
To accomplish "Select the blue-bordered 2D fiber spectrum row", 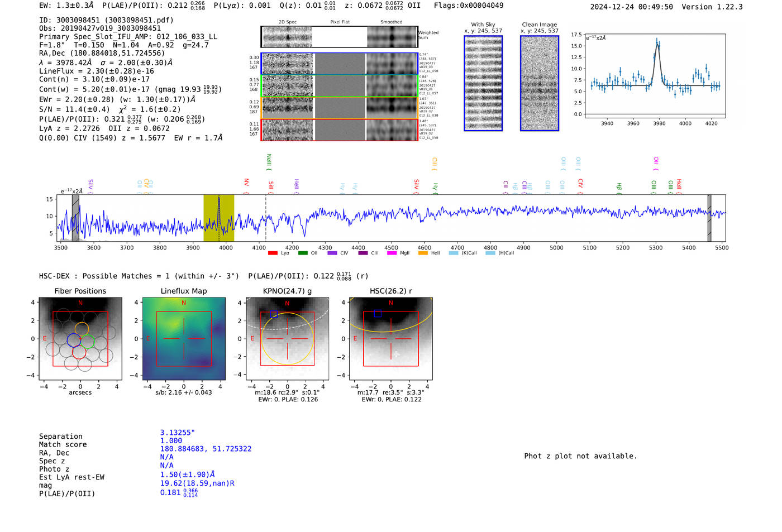I will coord(339,64).
